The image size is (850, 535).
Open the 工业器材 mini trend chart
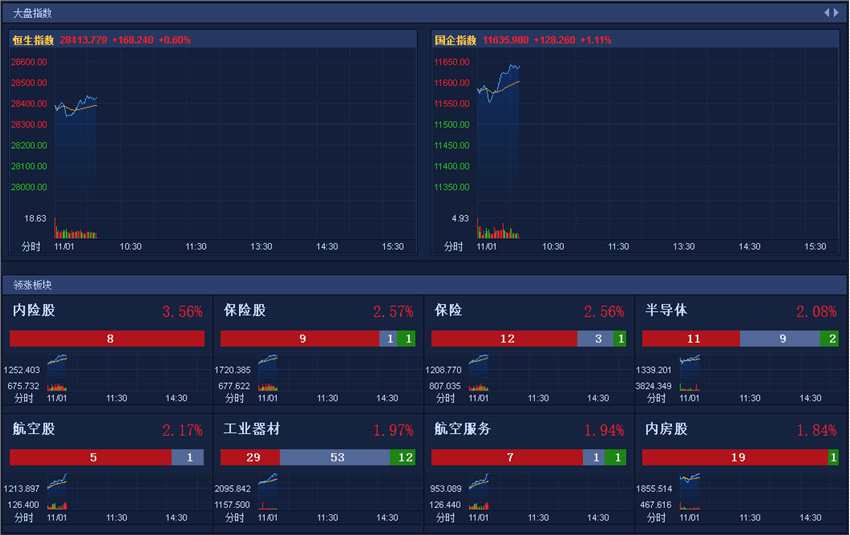[268, 492]
